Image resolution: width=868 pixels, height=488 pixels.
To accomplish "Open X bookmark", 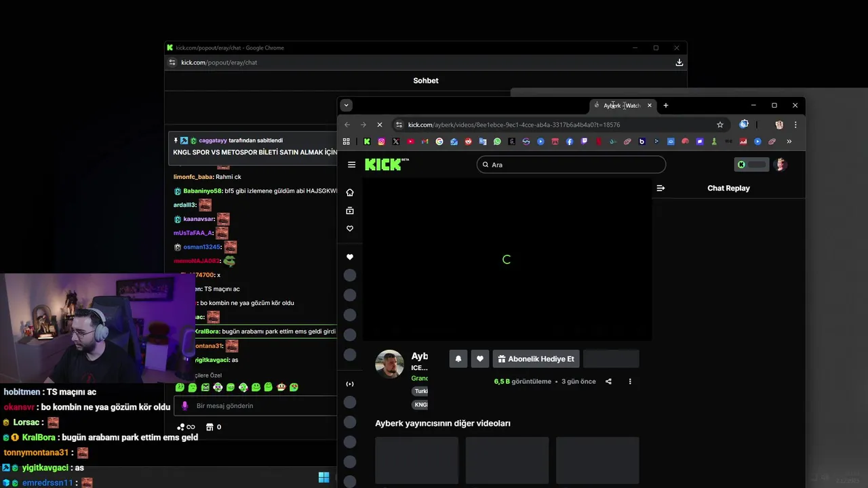I will pyautogui.click(x=396, y=142).
